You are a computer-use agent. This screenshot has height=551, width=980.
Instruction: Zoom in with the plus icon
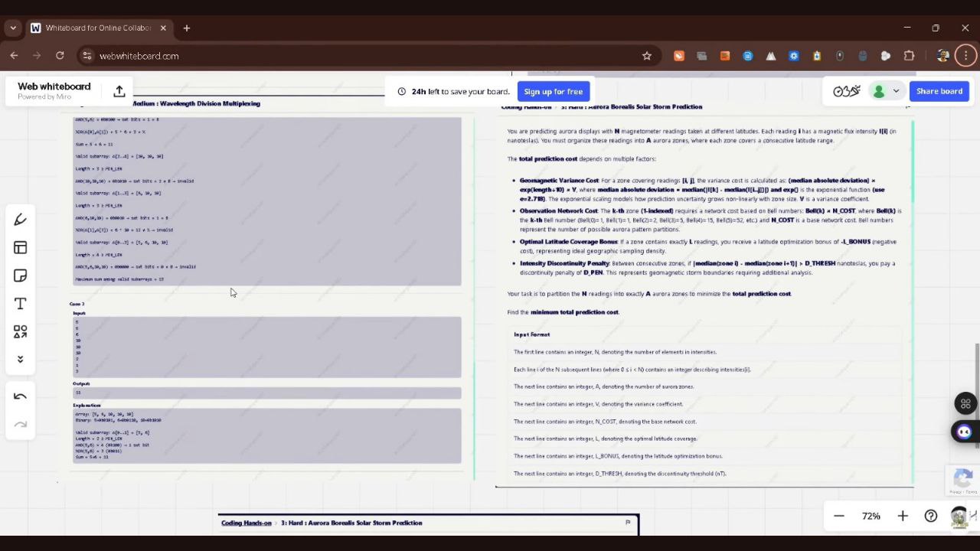click(x=903, y=516)
